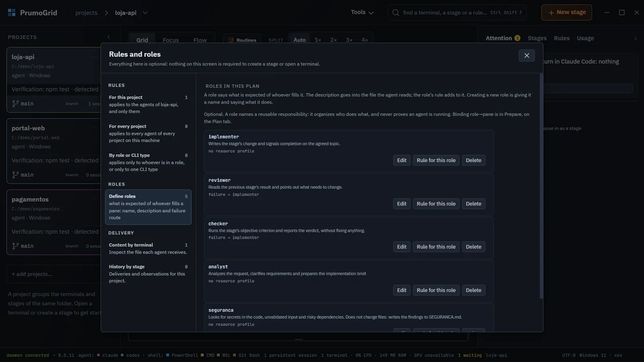Delete the checker role
Viewport: 644px width, 362px height.
pos(473,247)
